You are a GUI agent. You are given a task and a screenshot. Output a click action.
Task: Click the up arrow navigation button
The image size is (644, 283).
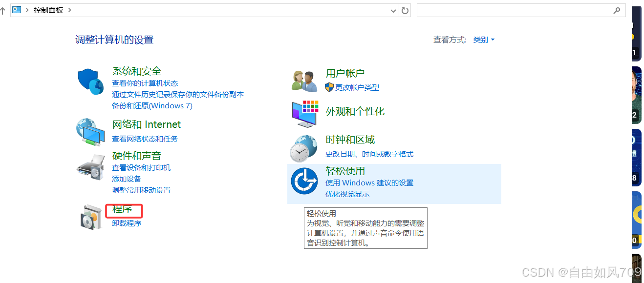click(2, 10)
